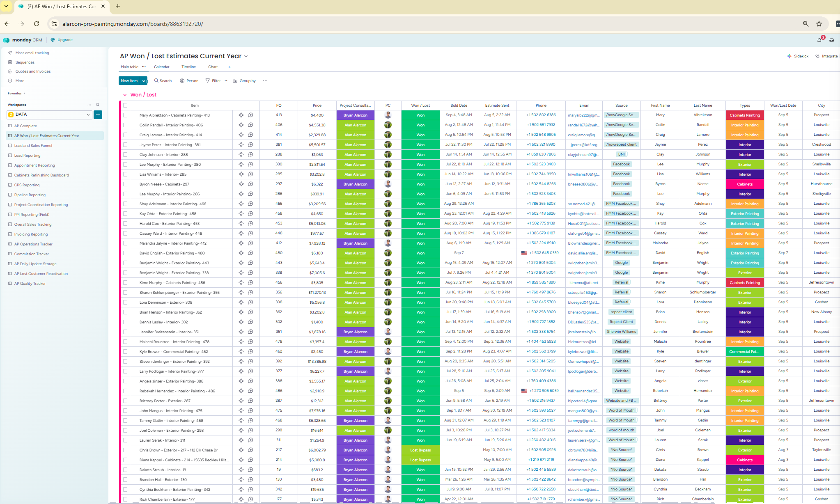This screenshot has width=840, height=504.
Task: Open browser tab list dropdown arrow
Action: click(6, 6)
